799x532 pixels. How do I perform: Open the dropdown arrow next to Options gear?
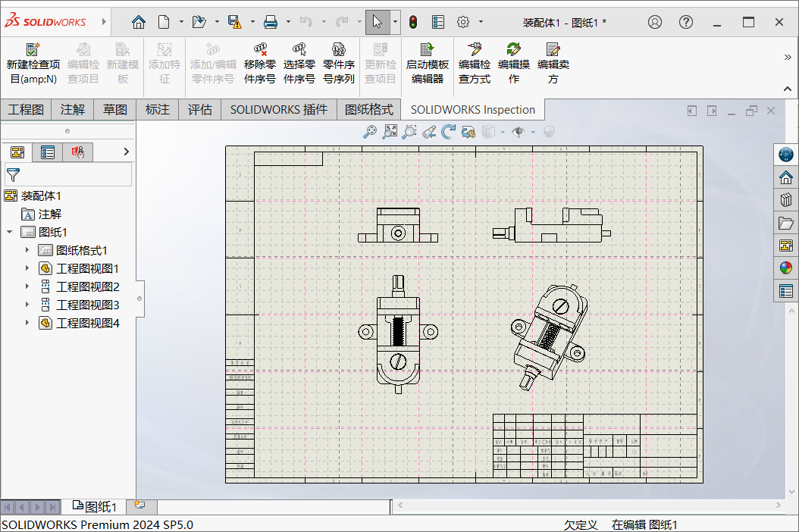tap(481, 22)
